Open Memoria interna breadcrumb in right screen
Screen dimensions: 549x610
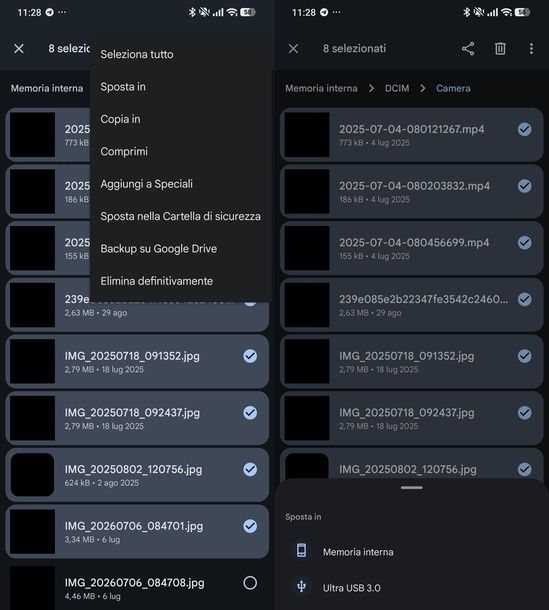[321, 88]
